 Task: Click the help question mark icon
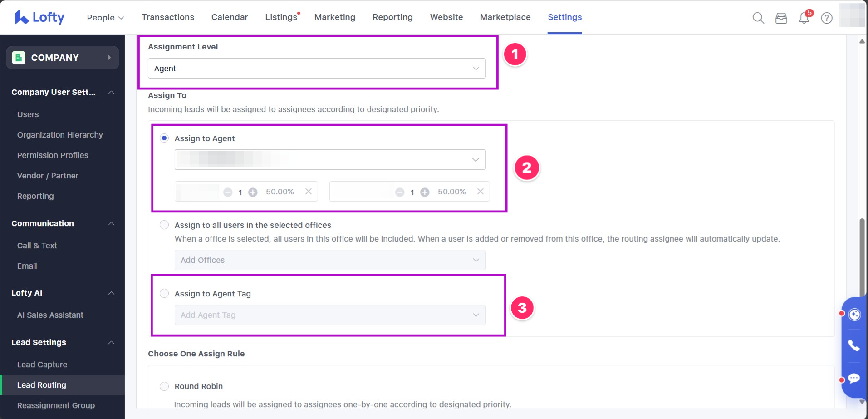[827, 18]
